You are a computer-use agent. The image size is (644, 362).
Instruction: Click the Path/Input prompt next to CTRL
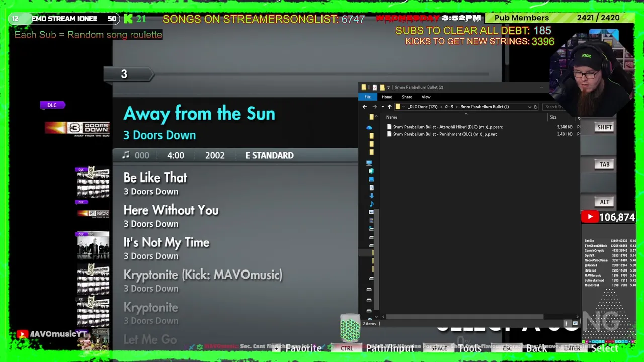tap(390, 348)
